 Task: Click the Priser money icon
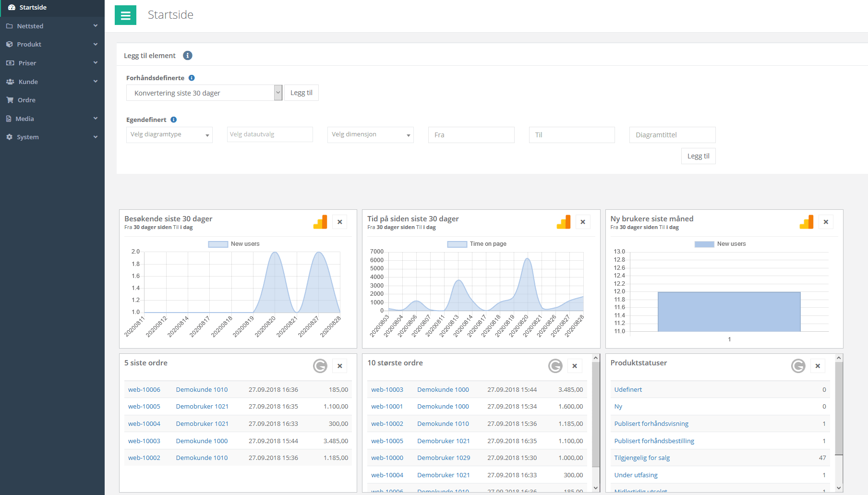tap(10, 63)
